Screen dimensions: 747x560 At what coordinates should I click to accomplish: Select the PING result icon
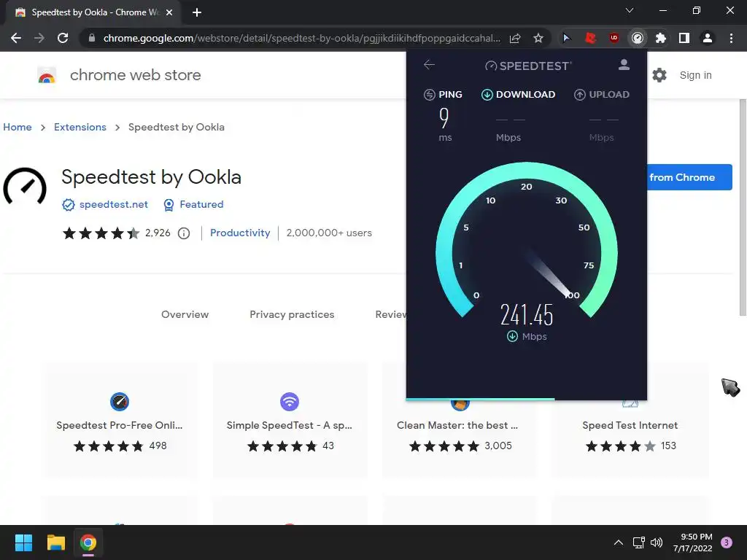429,95
